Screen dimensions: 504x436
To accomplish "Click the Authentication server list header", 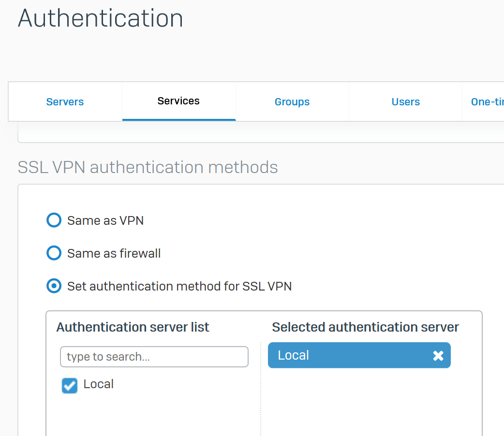I will coord(133,327).
